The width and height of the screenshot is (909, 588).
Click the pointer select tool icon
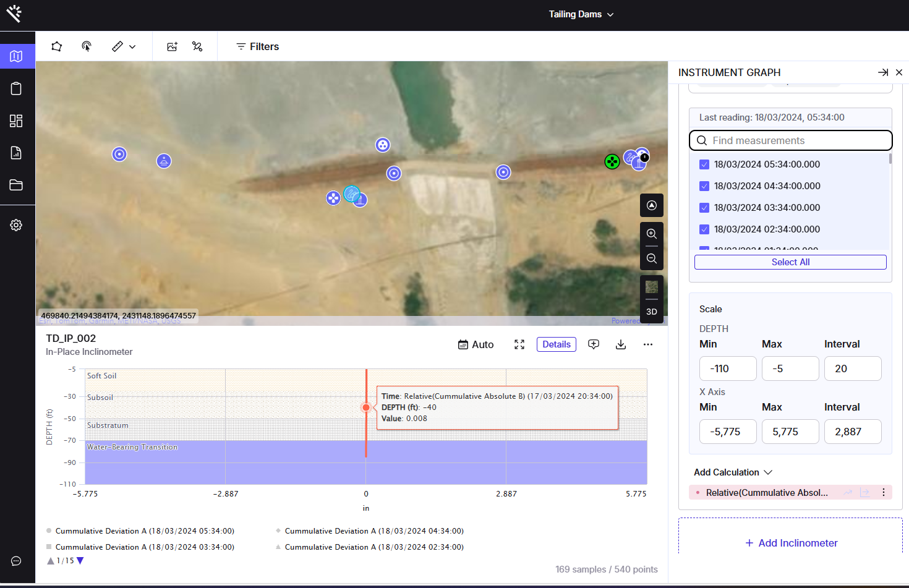[x=87, y=46]
